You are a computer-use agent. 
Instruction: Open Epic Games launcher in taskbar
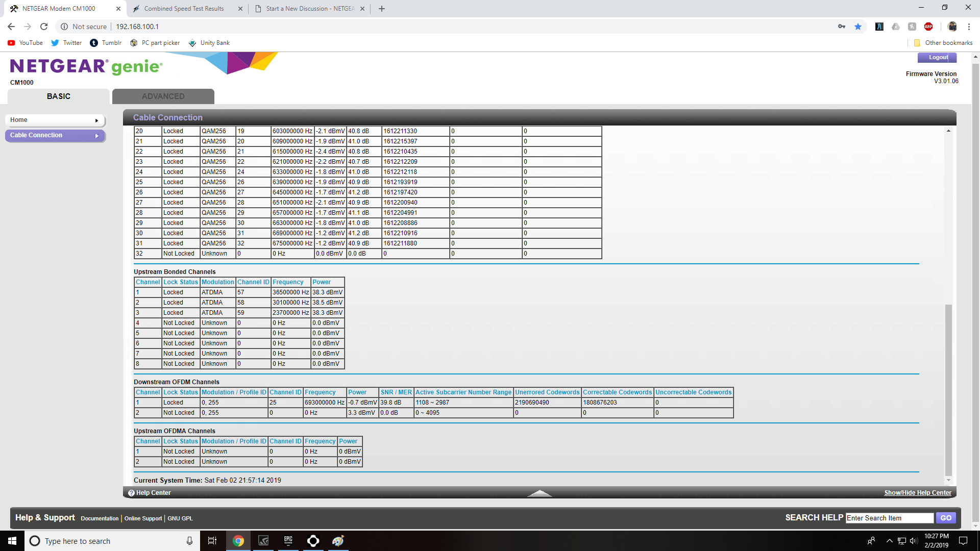click(x=288, y=541)
